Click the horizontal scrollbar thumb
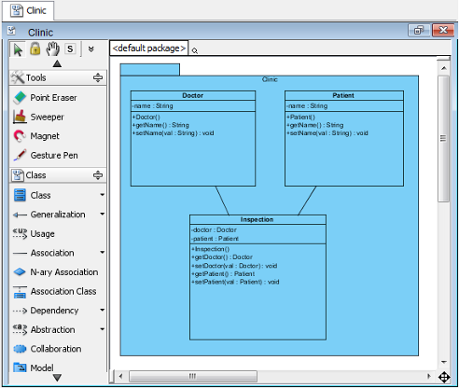The image size is (459, 388). (193, 376)
